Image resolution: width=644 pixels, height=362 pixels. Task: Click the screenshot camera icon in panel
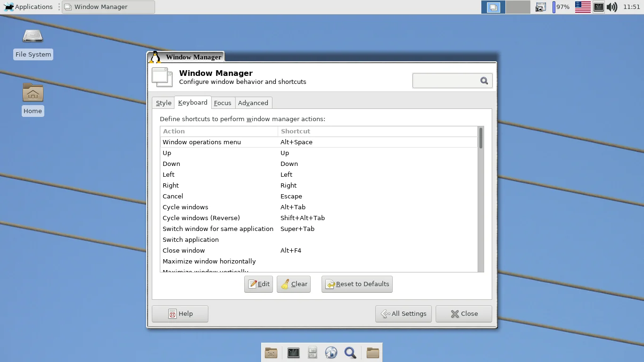[541, 7]
